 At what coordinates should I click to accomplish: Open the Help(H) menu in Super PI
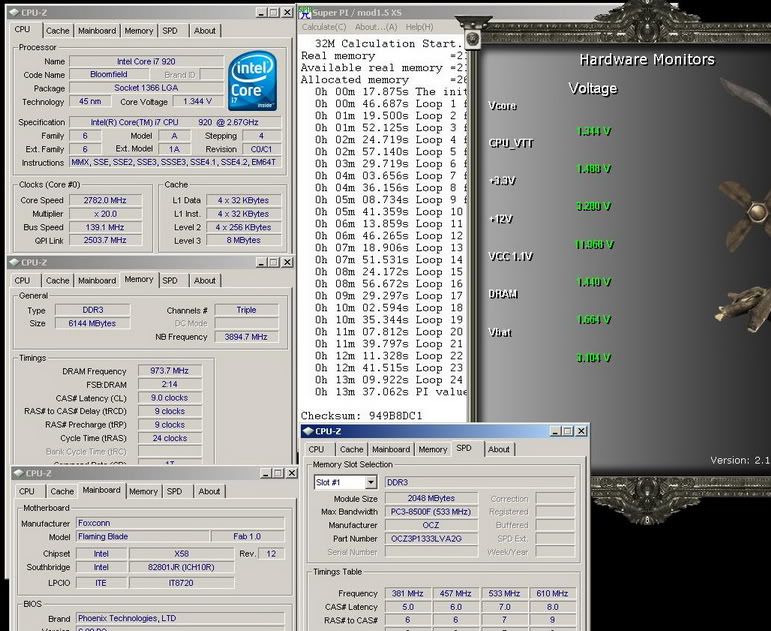pos(419,27)
